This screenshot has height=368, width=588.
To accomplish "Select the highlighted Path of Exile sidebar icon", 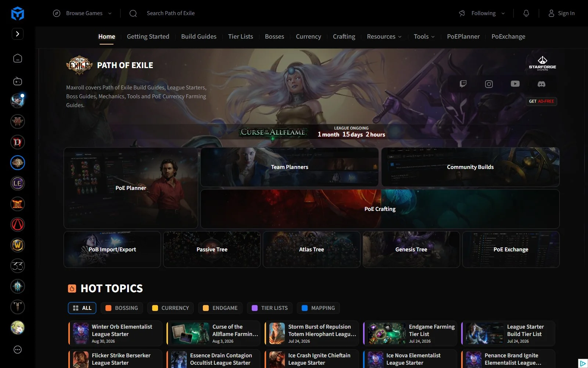I will (18, 163).
